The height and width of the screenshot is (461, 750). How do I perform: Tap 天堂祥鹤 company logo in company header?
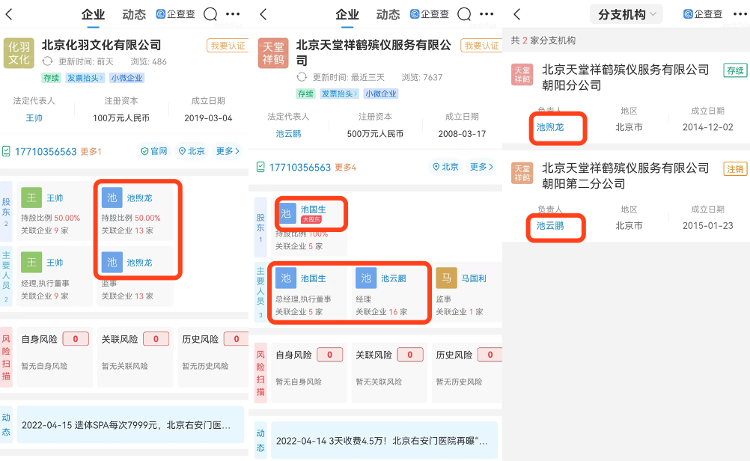coord(273,53)
